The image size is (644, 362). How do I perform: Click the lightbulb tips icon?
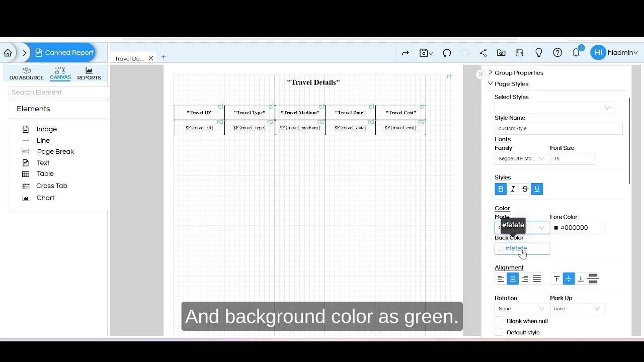[x=539, y=53]
